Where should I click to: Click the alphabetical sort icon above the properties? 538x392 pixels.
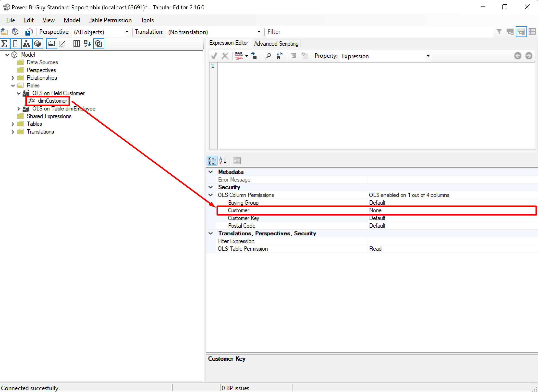click(222, 161)
